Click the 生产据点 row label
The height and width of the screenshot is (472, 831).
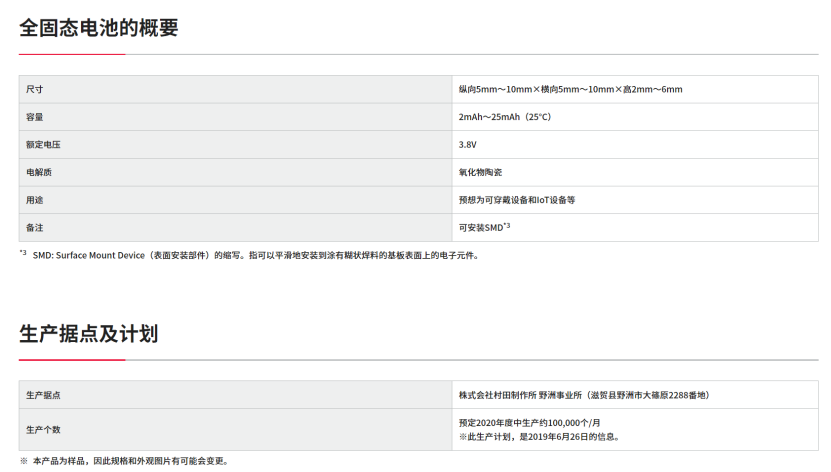tap(43, 395)
